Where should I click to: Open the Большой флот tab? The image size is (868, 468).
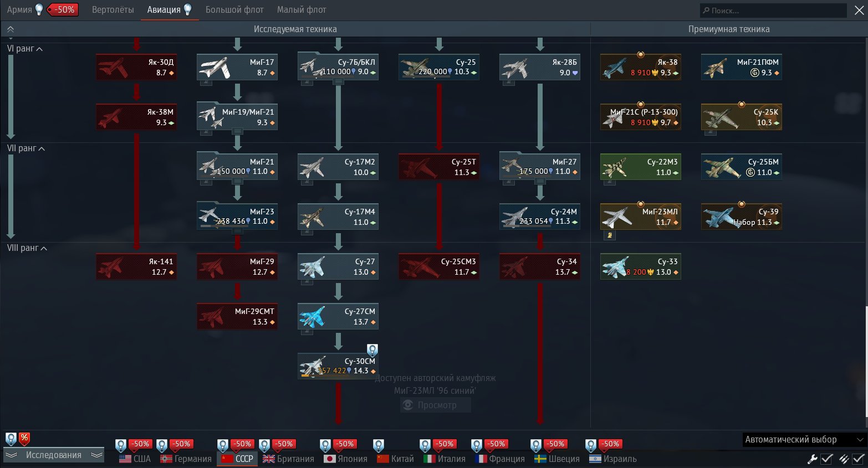234,10
